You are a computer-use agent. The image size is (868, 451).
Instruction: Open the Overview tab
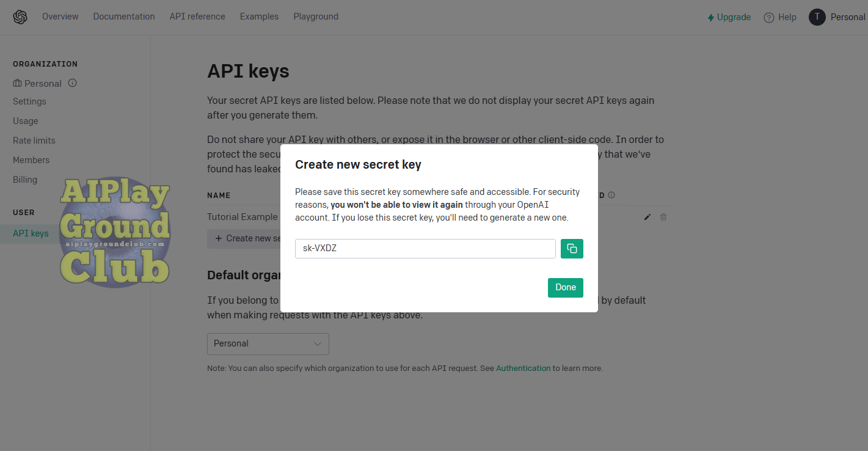click(60, 16)
